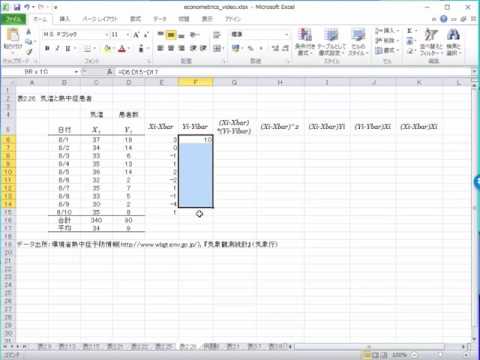480x360 pixels.
Task: Click in the formula bar
Action: [293, 72]
